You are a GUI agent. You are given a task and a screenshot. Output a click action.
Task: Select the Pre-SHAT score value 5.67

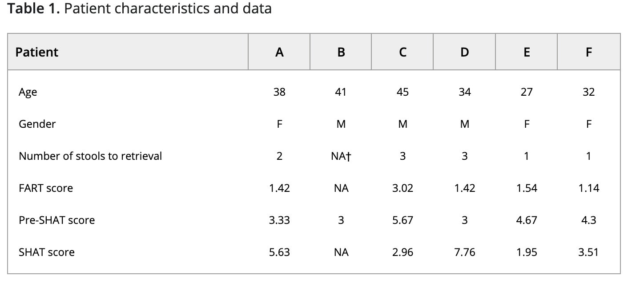pos(402,220)
